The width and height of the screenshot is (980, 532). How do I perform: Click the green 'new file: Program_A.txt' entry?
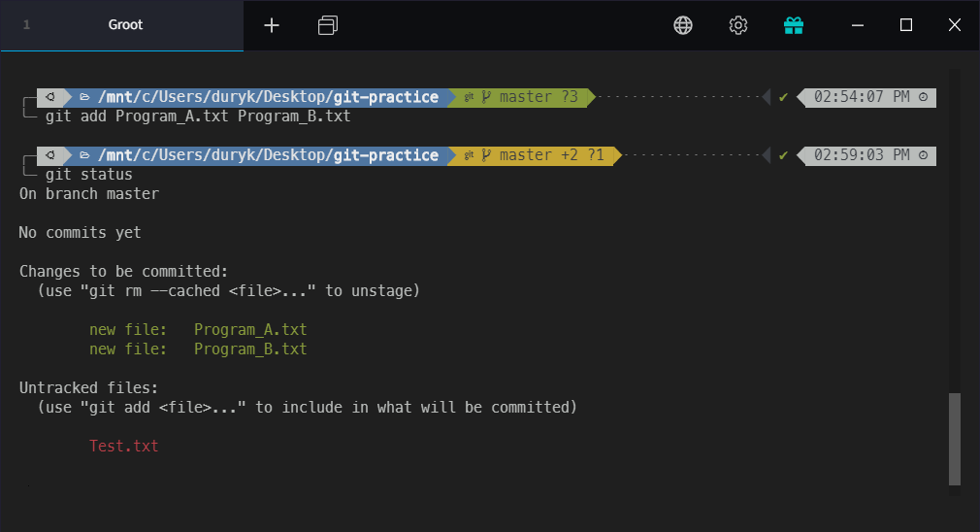coord(198,329)
